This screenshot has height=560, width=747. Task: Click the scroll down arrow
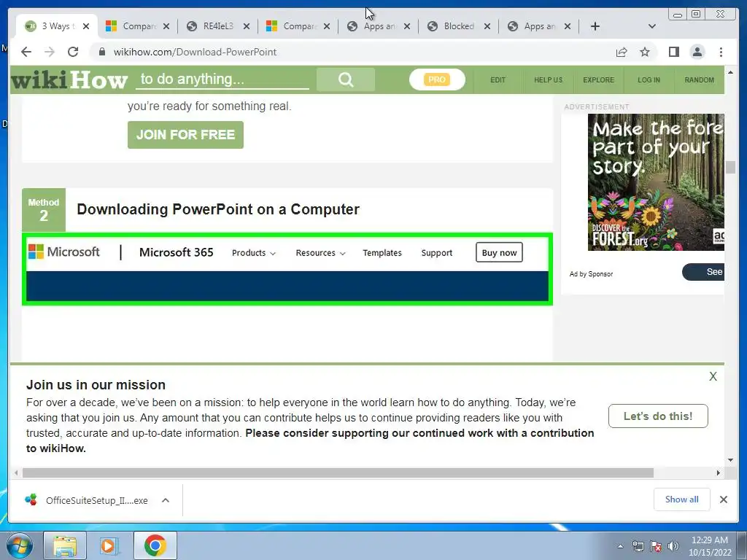pos(730,460)
